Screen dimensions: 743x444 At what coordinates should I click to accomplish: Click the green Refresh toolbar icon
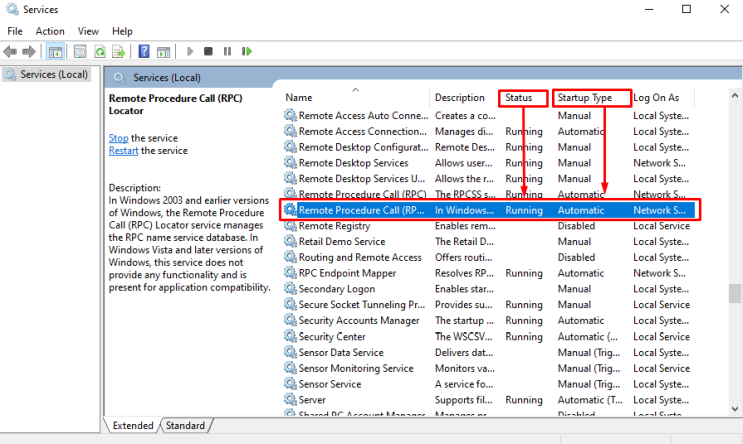100,51
